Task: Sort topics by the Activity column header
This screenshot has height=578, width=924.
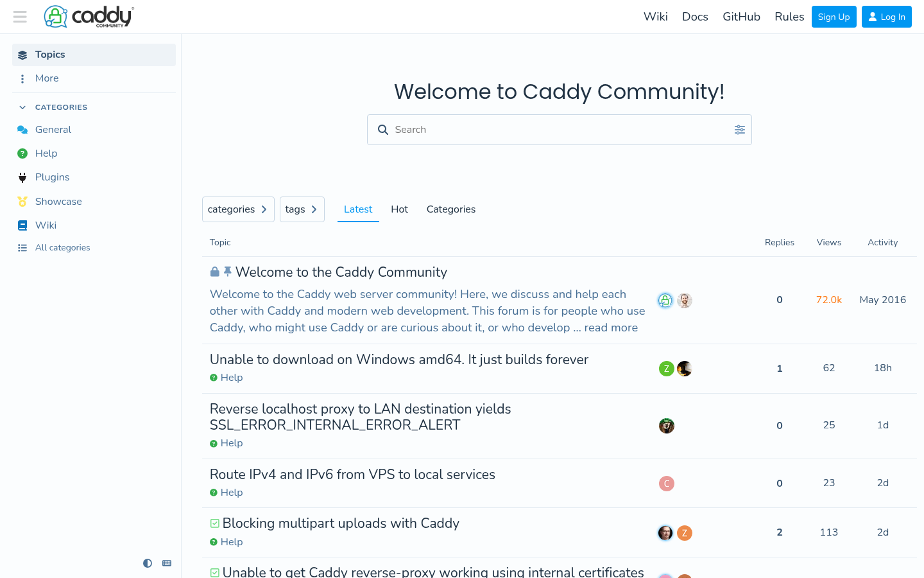Action: (x=883, y=242)
